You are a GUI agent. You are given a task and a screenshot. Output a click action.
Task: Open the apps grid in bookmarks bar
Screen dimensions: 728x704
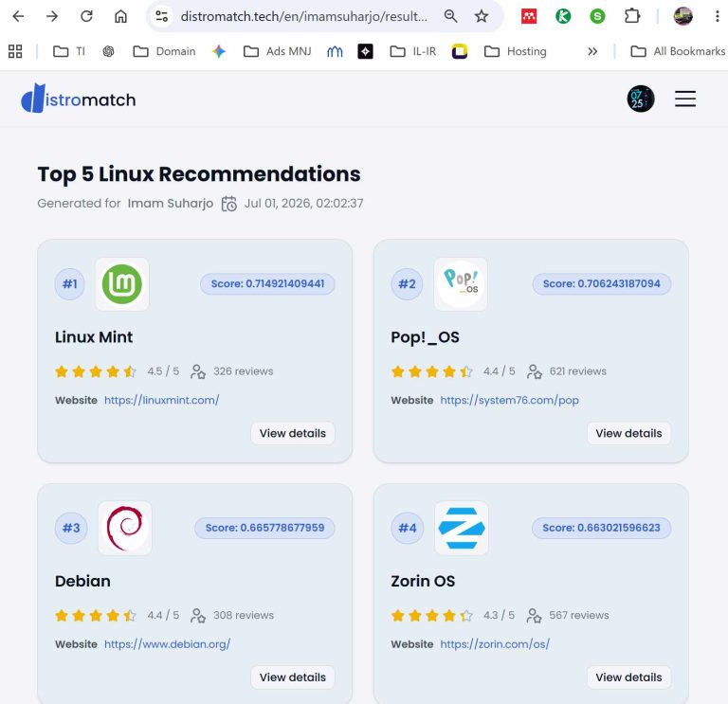coord(15,51)
